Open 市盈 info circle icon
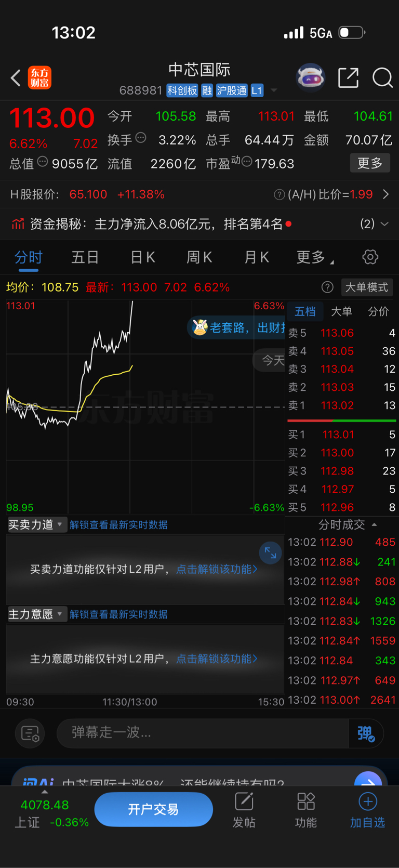The width and height of the screenshot is (399, 868). coord(247,162)
